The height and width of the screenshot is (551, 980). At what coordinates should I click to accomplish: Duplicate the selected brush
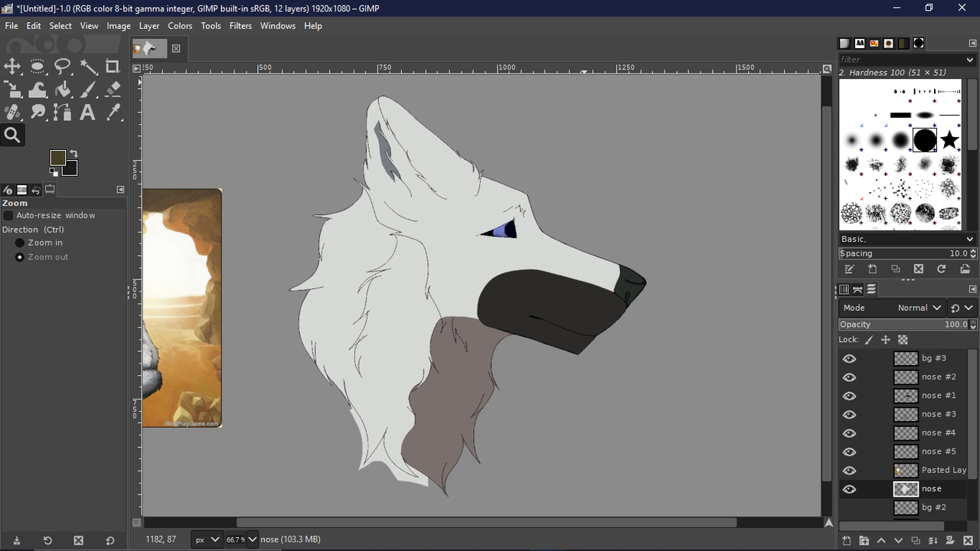pos(895,269)
